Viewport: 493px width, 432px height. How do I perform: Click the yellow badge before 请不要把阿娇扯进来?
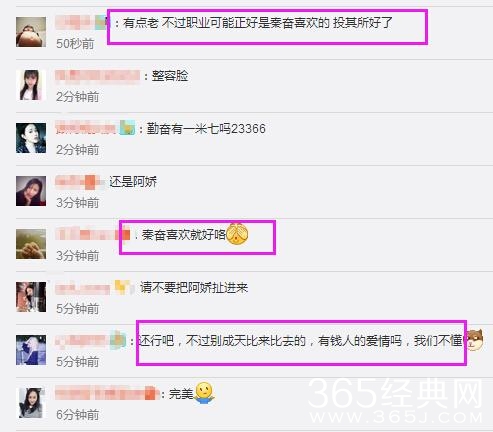[122, 287]
